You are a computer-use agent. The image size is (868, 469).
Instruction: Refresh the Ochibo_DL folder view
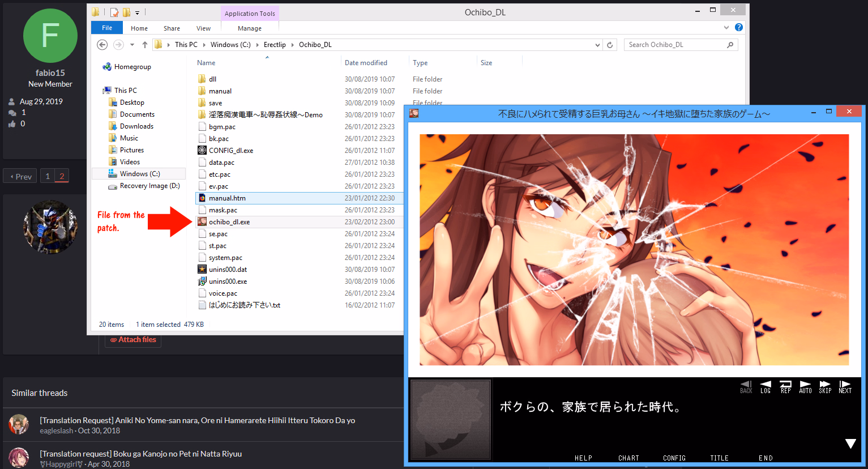(610, 45)
